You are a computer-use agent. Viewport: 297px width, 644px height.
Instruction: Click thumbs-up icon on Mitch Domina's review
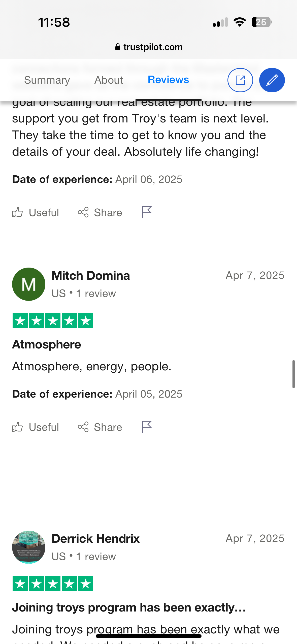[17, 427]
